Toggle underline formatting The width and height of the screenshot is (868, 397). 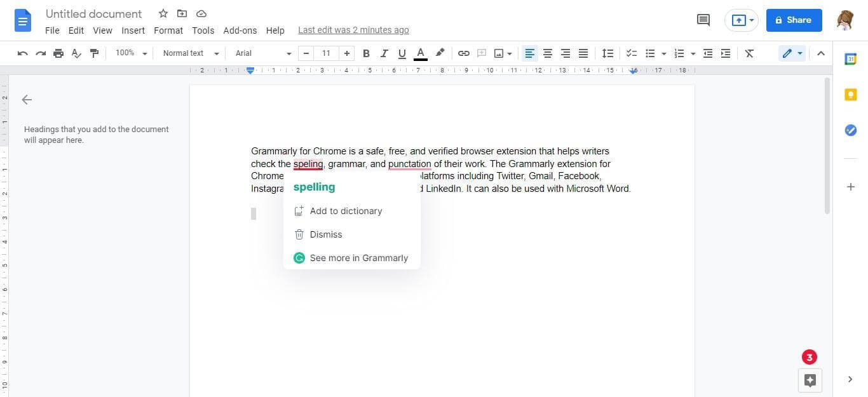click(x=402, y=53)
